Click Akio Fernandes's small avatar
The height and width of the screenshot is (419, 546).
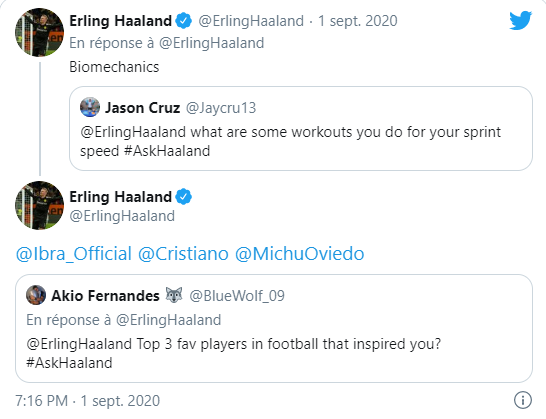tap(36, 295)
